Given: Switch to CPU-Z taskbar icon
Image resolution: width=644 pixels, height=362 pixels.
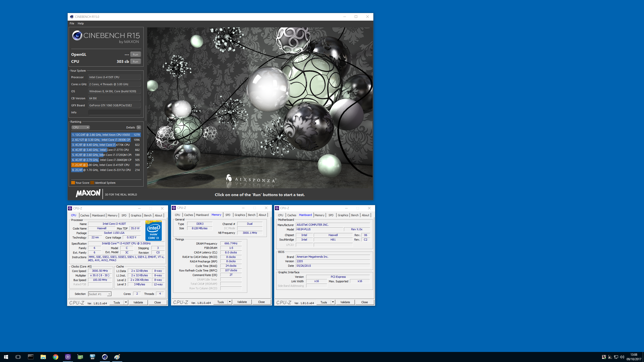Looking at the screenshot, I should click(68, 357).
